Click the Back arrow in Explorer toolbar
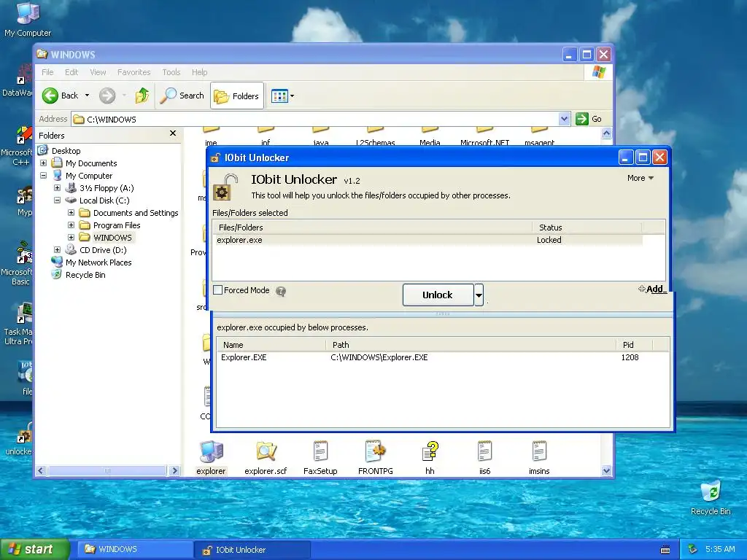This screenshot has width=747, height=560. [50, 96]
